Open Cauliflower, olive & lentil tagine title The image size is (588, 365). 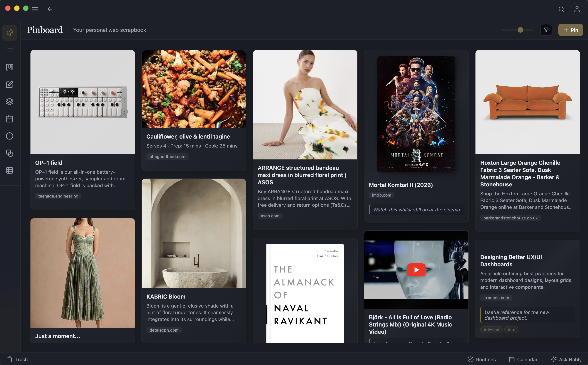tap(188, 137)
